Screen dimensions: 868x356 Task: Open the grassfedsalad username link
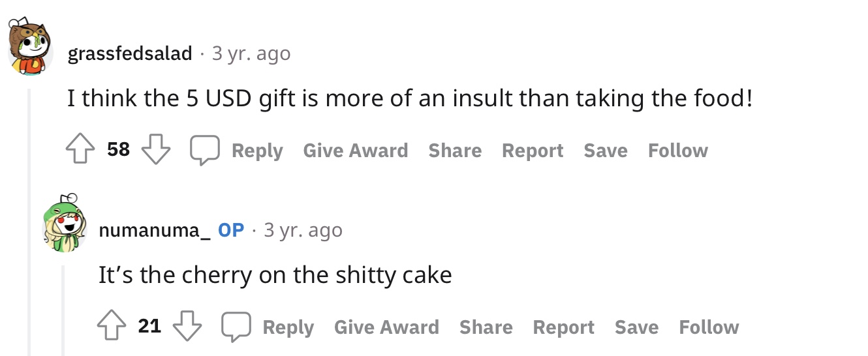pos(130,53)
